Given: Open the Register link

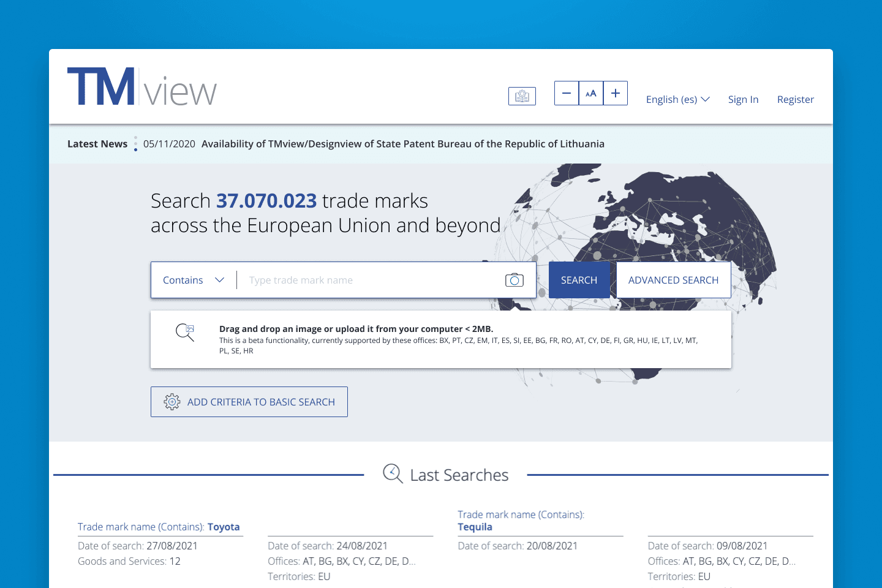Looking at the screenshot, I should (795, 99).
